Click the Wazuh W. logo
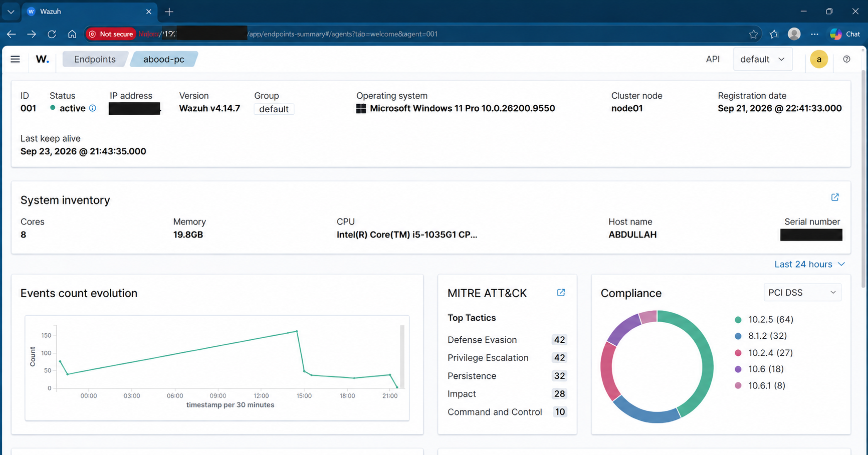Viewport: 868px width, 455px height. 43,59
